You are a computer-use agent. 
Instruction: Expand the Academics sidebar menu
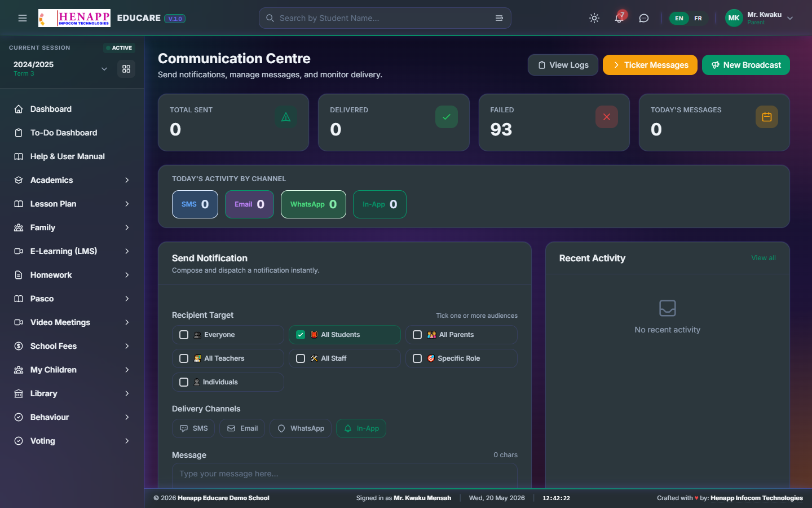(x=72, y=180)
